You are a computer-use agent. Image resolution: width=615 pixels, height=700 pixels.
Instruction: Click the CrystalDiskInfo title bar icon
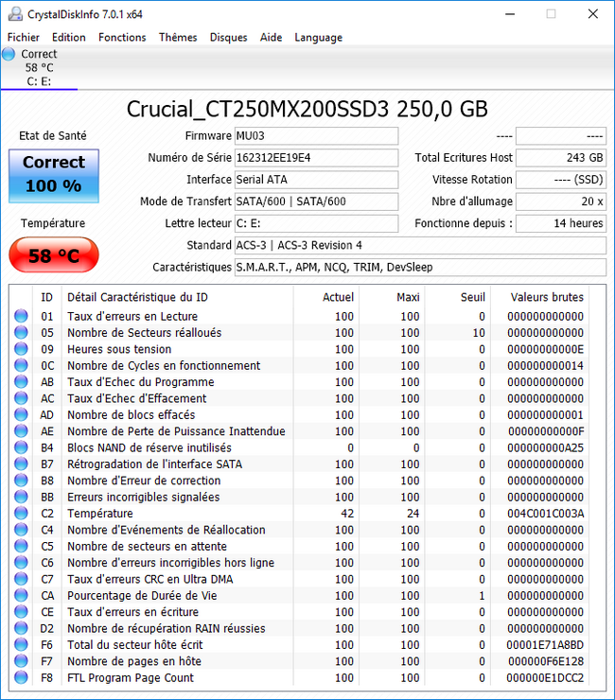click(x=15, y=14)
